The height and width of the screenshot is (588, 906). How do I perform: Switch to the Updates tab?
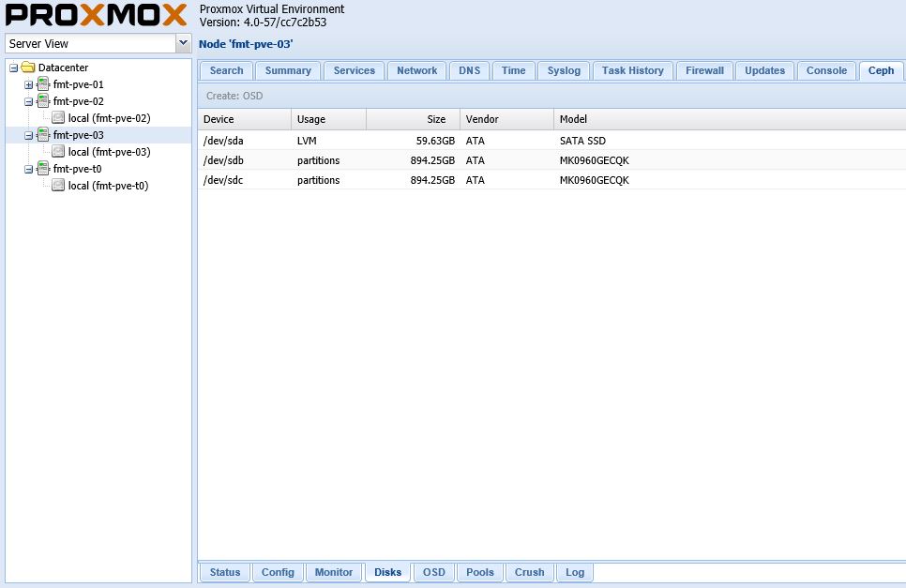(x=765, y=70)
